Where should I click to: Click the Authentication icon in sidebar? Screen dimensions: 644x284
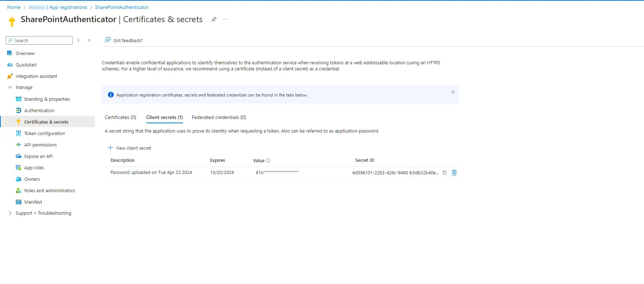tap(19, 110)
